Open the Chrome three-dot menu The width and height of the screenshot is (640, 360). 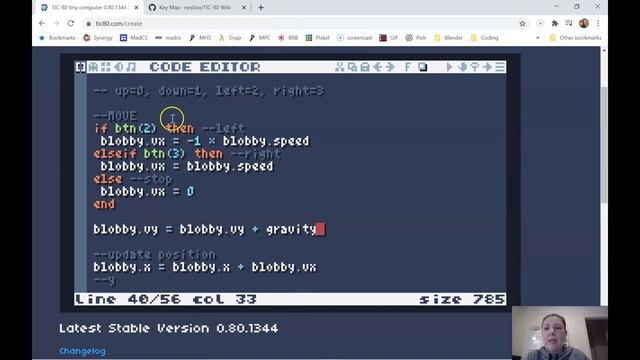point(598,23)
